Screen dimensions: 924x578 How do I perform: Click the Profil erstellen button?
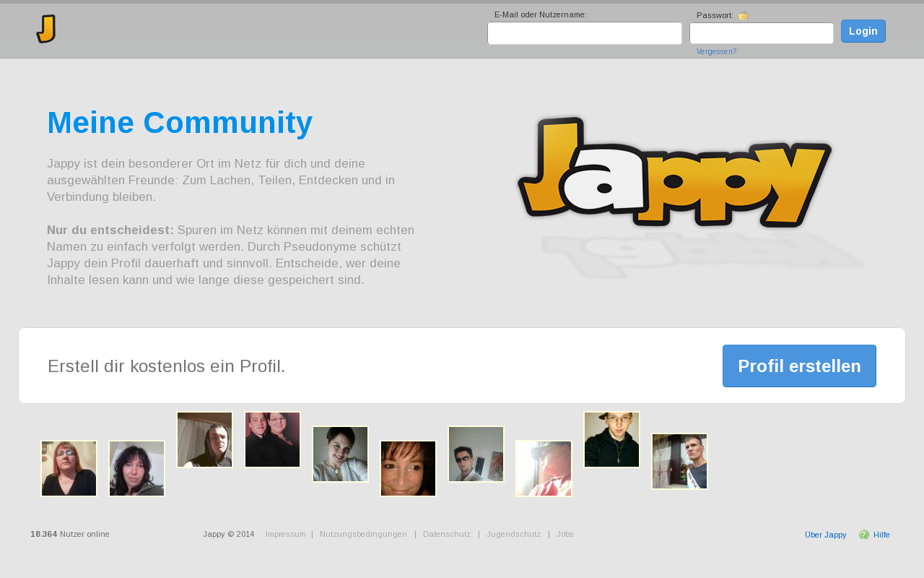(799, 366)
